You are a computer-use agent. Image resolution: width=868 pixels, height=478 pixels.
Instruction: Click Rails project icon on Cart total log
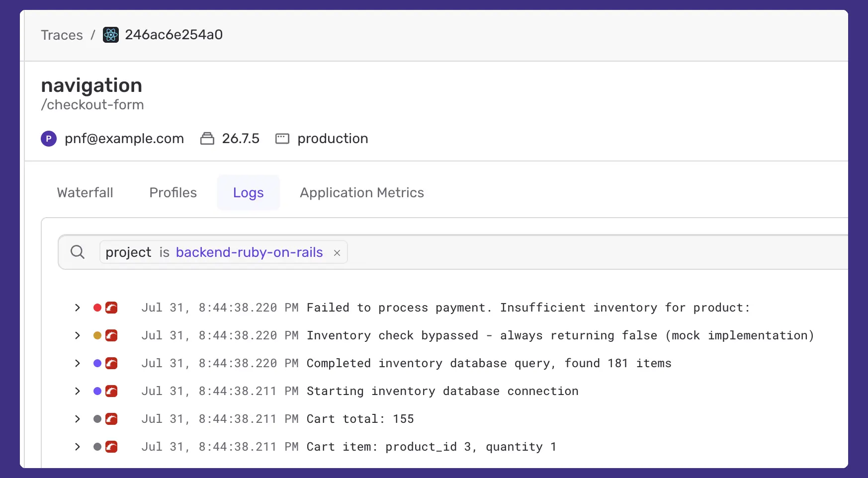(111, 419)
